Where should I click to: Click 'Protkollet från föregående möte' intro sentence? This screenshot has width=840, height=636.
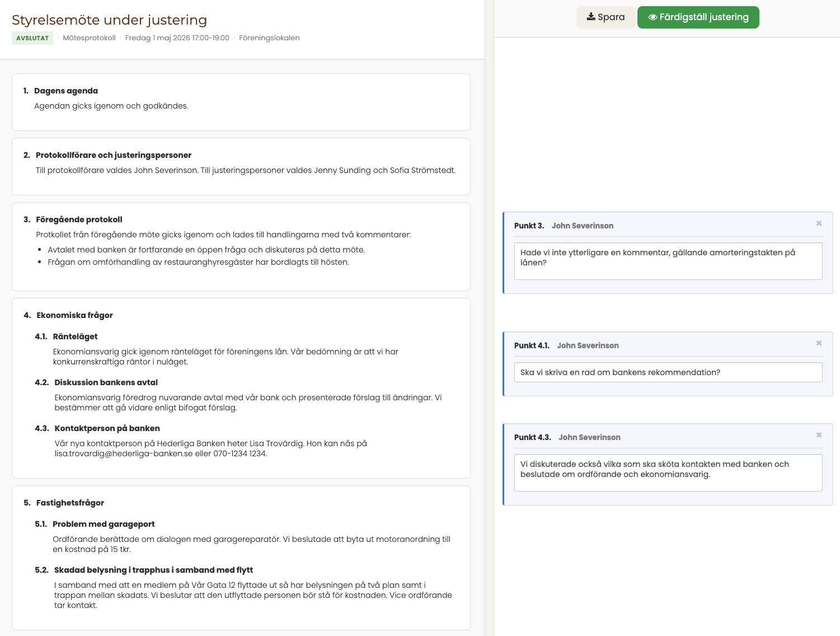tap(223, 235)
